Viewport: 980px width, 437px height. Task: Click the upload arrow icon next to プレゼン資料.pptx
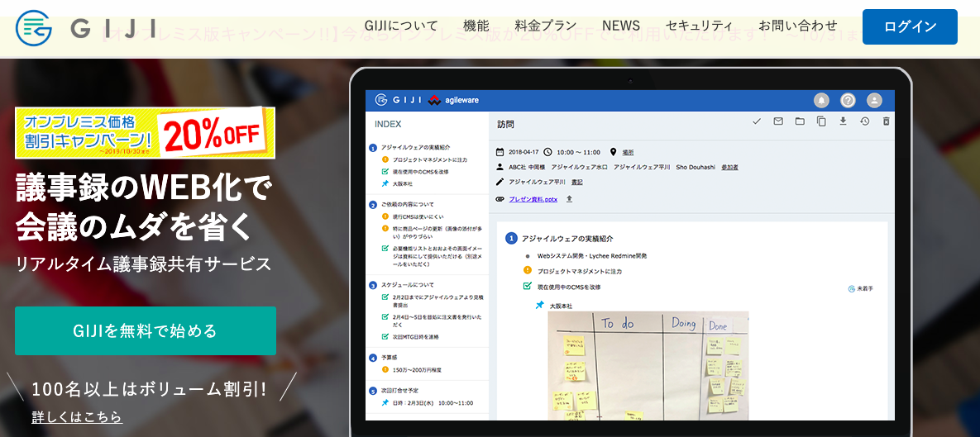pyautogui.click(x=569, y=199)
